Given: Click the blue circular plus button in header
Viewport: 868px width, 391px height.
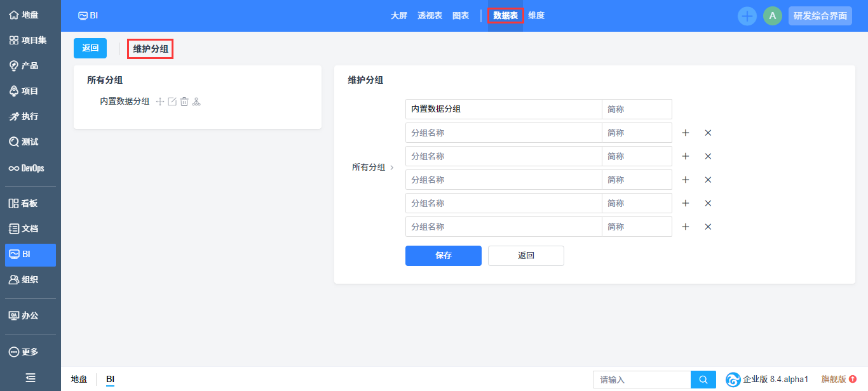Looking at the screenshot, I should (x=747, y=16).
